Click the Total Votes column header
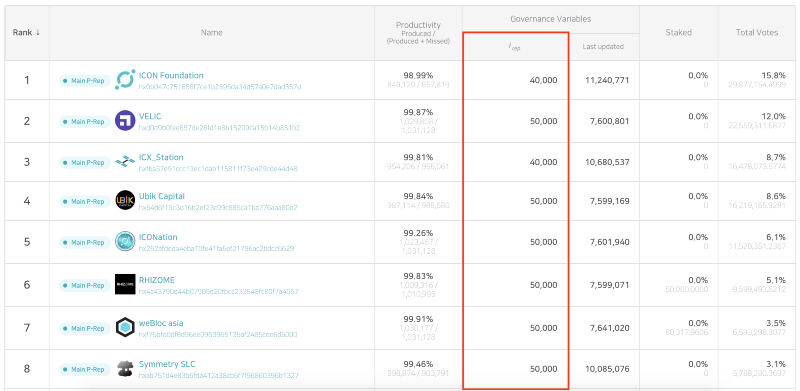 pos(757,33)
